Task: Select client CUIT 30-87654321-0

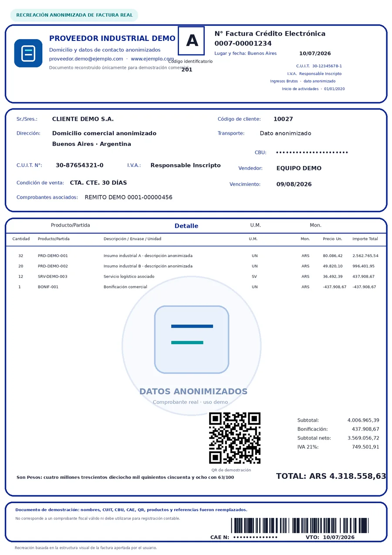Action: coord(80,166)
